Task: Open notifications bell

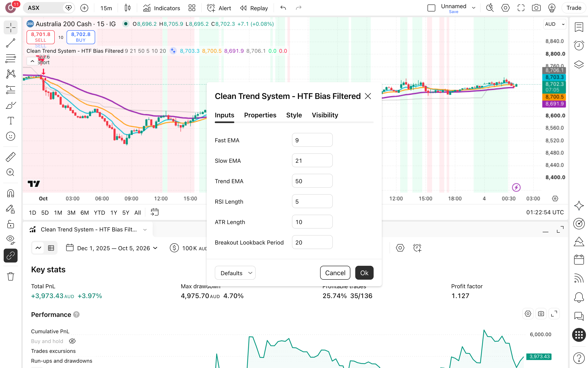Action: 579,297
